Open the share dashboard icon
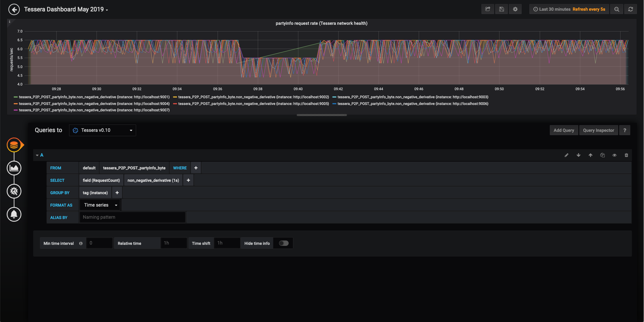 click(488, 9)
